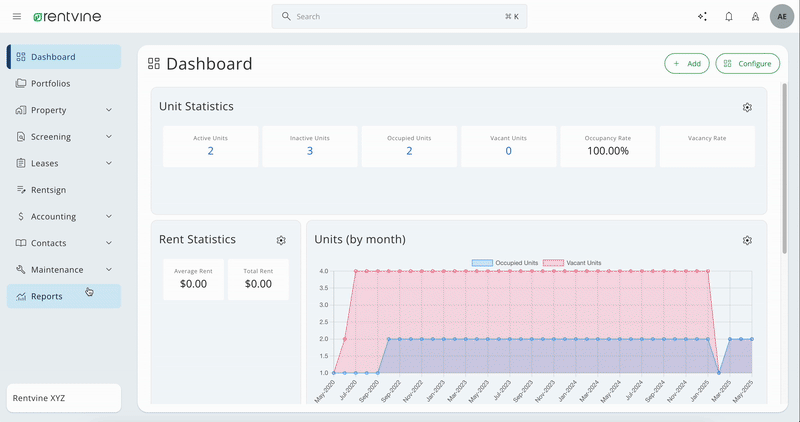Expand the Screening menu chevron
This screenshot has width=800, height=422.
point(109,136)
